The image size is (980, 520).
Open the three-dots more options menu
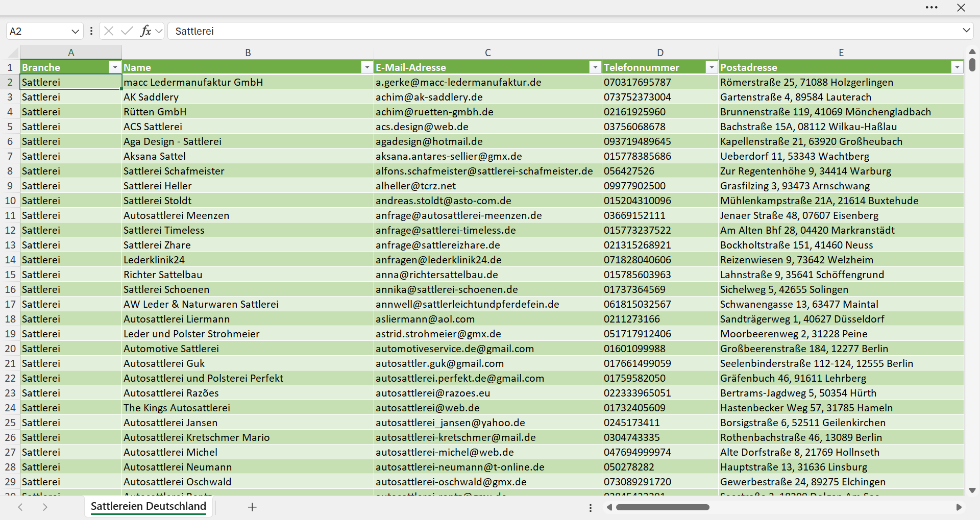[932, 8]
